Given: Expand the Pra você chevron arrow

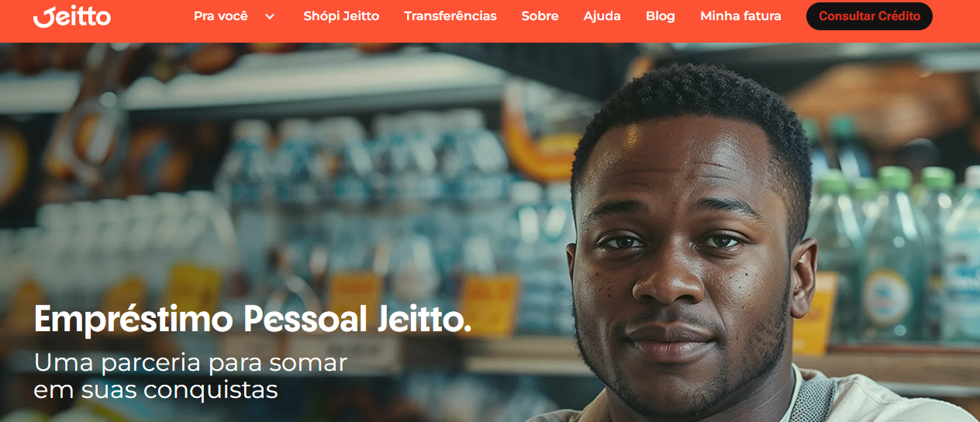Looking at the screenshot, I should click(270, 16).
